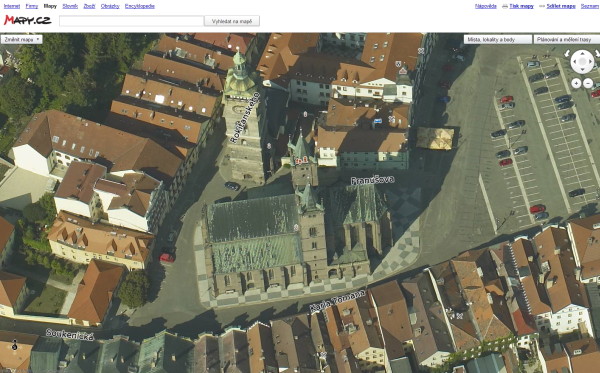Focus the map search input field

[131, 21]
